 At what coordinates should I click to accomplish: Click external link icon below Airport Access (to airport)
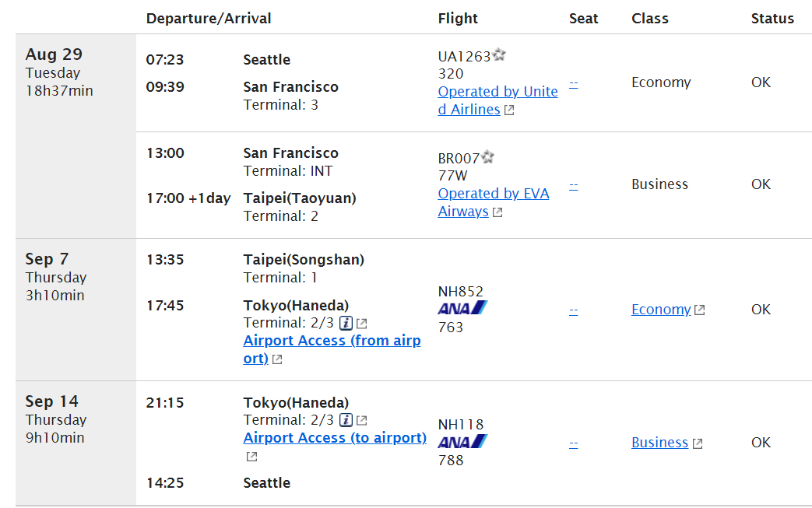click(x=251, y=457)
